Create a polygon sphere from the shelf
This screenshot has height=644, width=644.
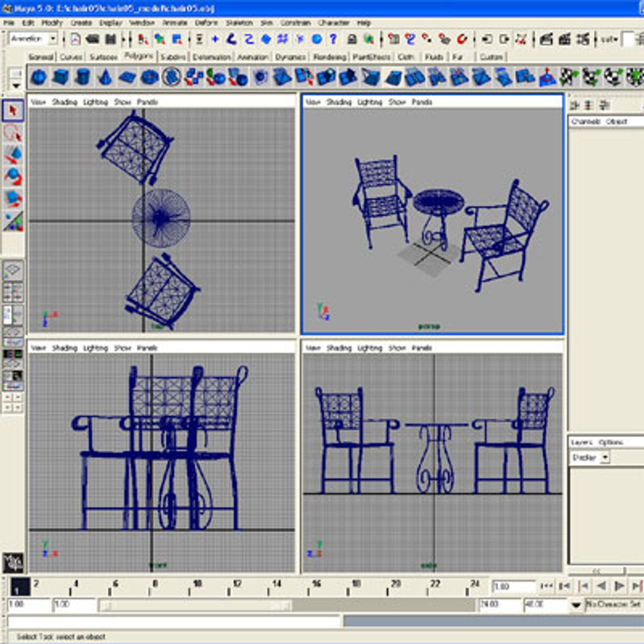tap(39, 77)
